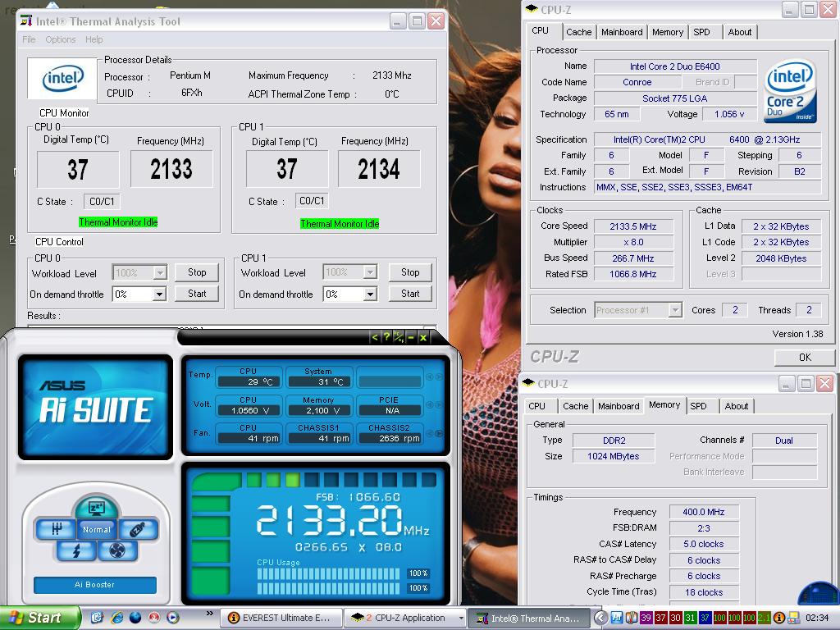This screenshot has width=840, height=630.
Task: Click the second CPU Usage 100% bar in AI Suite
Action: [x=328, y=588]
